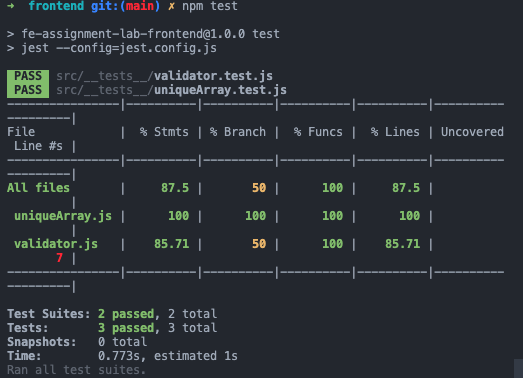523x378 pixels.
Task: Click uniqueArray.js statements value 100
Action: pos(178,216)
